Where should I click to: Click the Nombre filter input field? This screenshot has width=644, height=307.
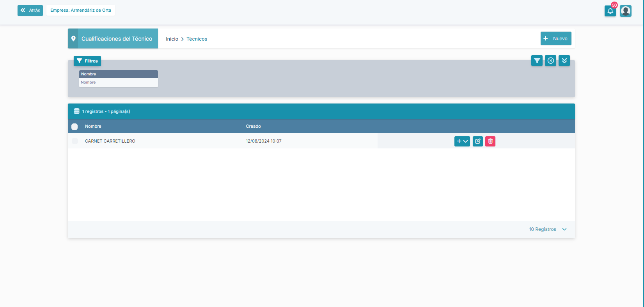point(118,82)
